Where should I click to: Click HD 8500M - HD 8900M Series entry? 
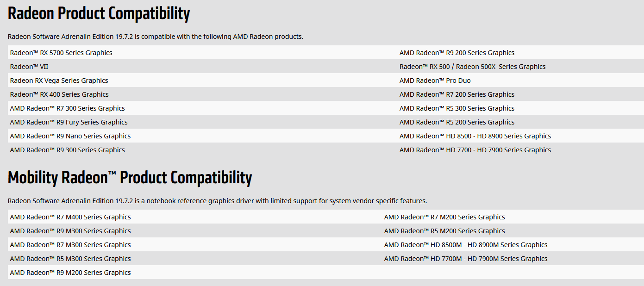[x=465, y=245]
